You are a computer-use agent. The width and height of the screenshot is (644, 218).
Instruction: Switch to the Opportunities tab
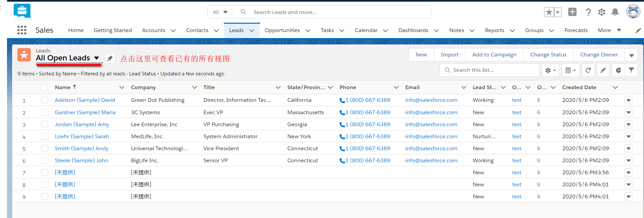(x=282, y=30)
